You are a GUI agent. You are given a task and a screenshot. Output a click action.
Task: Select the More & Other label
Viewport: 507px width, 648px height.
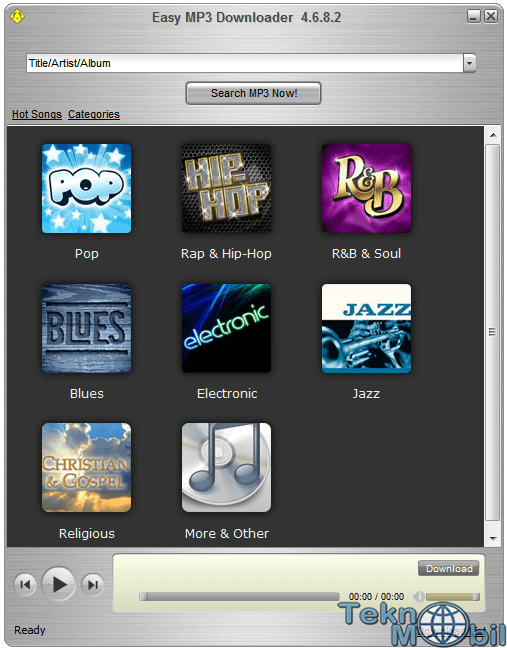coord(227,534)
